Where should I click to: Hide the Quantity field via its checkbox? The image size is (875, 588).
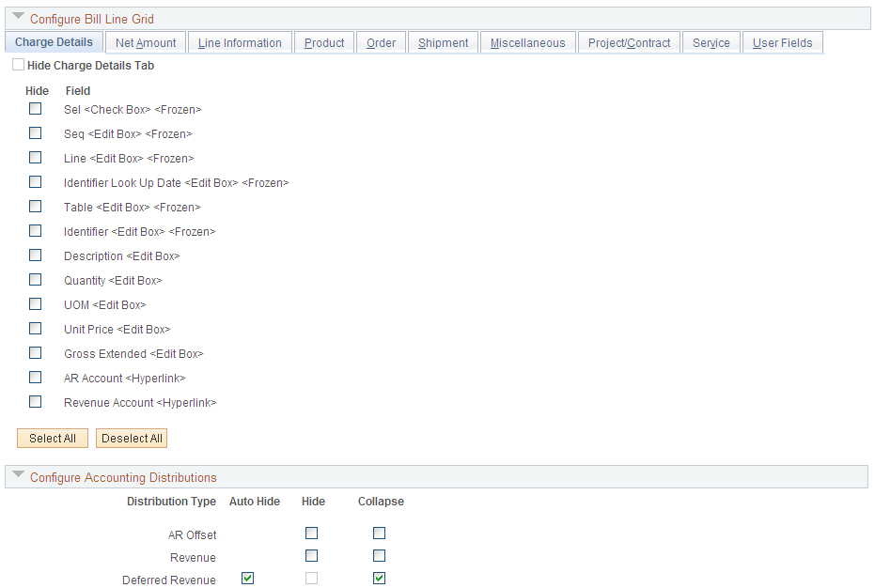point(35,279)
